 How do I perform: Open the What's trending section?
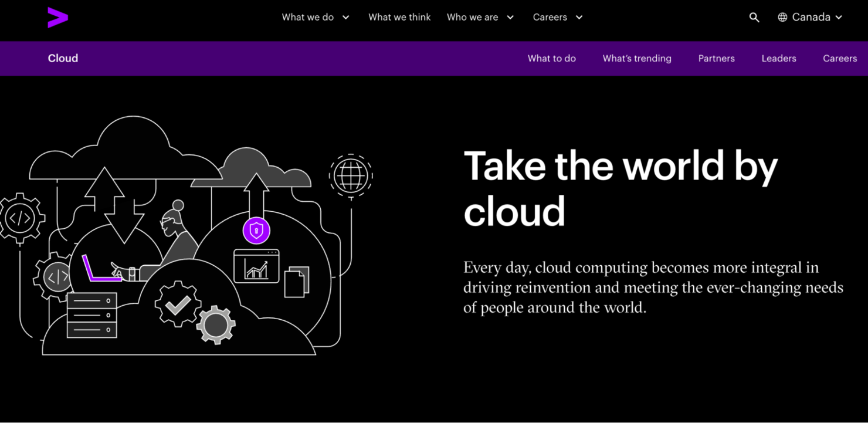click(637, 58)
